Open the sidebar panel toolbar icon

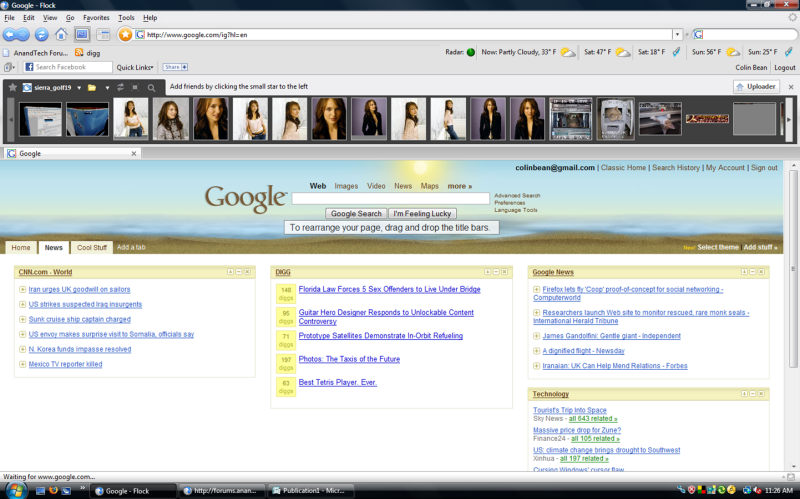point(103,35)
